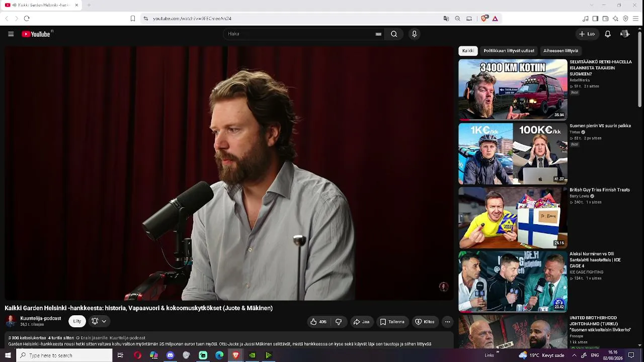The height and width of the screenshot is (362, 644).
Task: Close the Kaikki Garden Helsinki tab
Action: pos(76,5)
